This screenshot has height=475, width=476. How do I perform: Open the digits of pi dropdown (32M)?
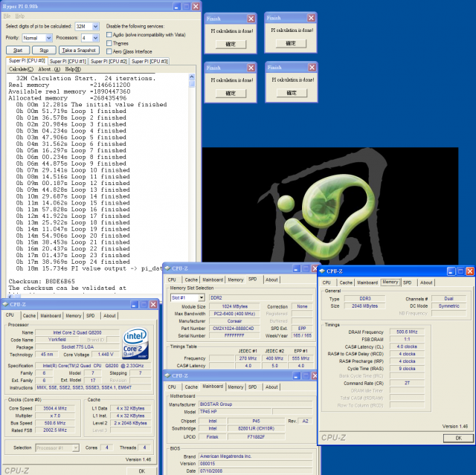click(95, 27)
